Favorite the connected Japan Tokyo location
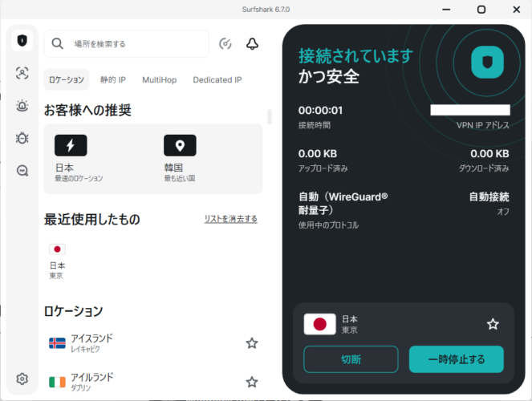Viewport: 532px width, 401px height. pyautogui.click(x=493, y=324)
